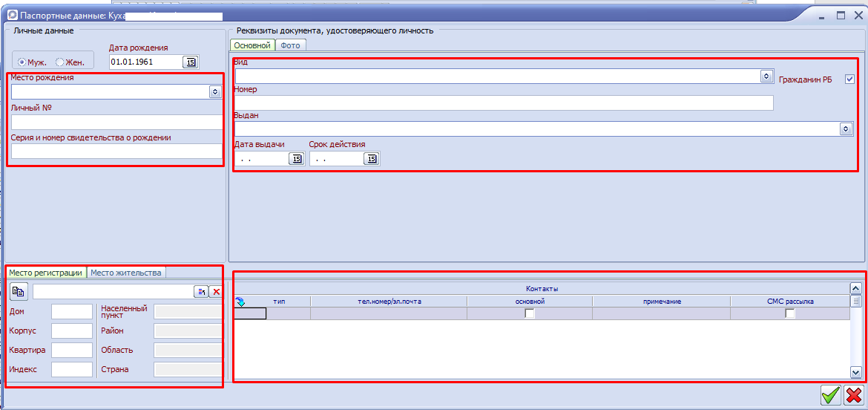Enable the СМС рассылка checkbox

point(790,313)
